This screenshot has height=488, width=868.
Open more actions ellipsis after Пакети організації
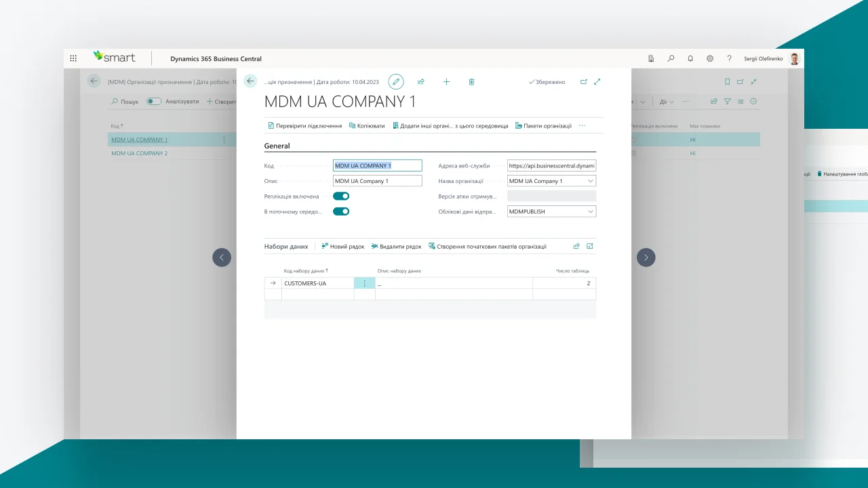coord(582,125)
